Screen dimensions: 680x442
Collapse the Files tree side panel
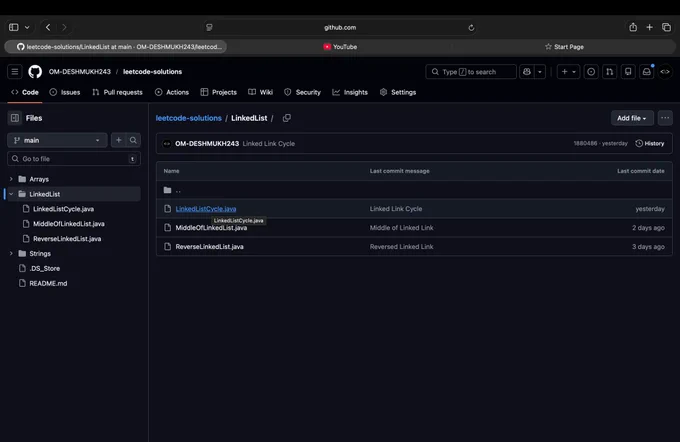(15, 118)
